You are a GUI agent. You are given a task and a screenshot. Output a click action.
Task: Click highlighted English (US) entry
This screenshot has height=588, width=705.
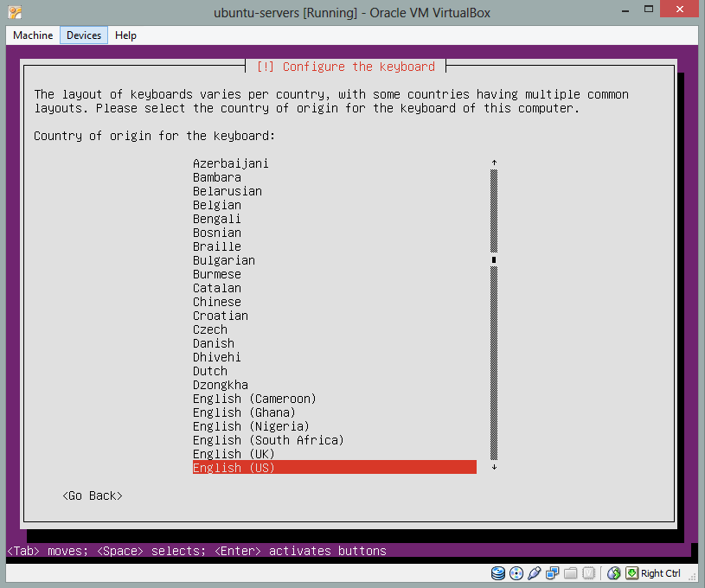point(335,468)
